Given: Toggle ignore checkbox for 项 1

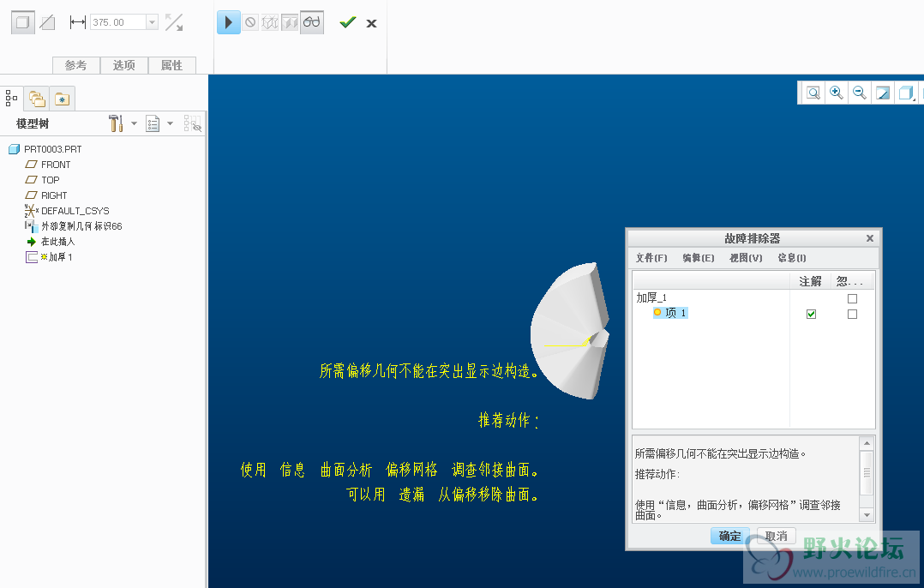Looking at the screenshot, I should [852, 314].
